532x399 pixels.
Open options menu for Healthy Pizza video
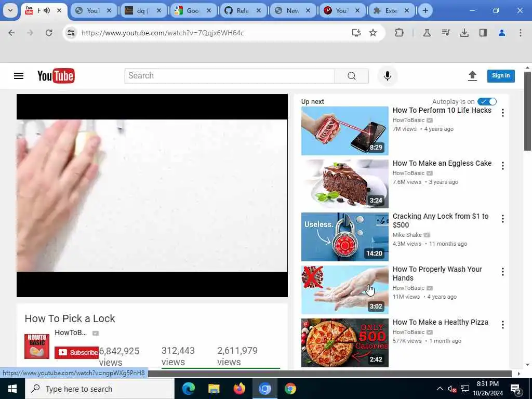point(503,325)
